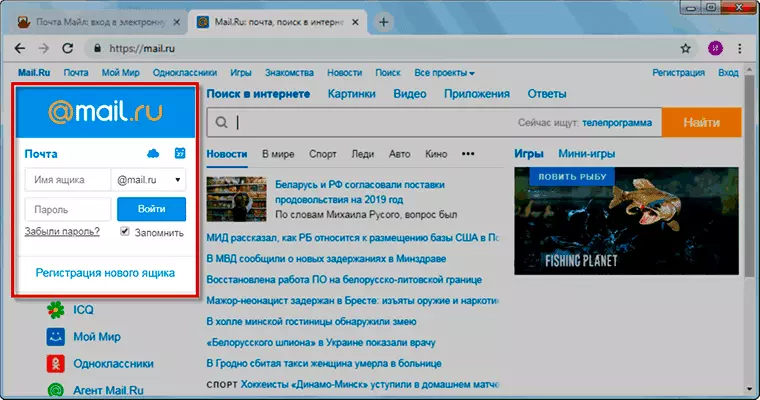
Task: Open Почта in the top navigation bar
Action: tap(76, 73)
